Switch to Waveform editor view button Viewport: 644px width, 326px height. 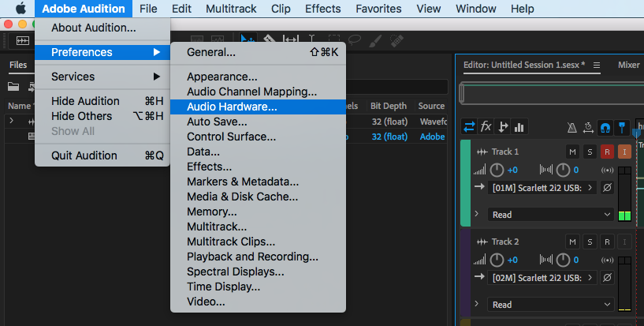[x=23, y=41]
